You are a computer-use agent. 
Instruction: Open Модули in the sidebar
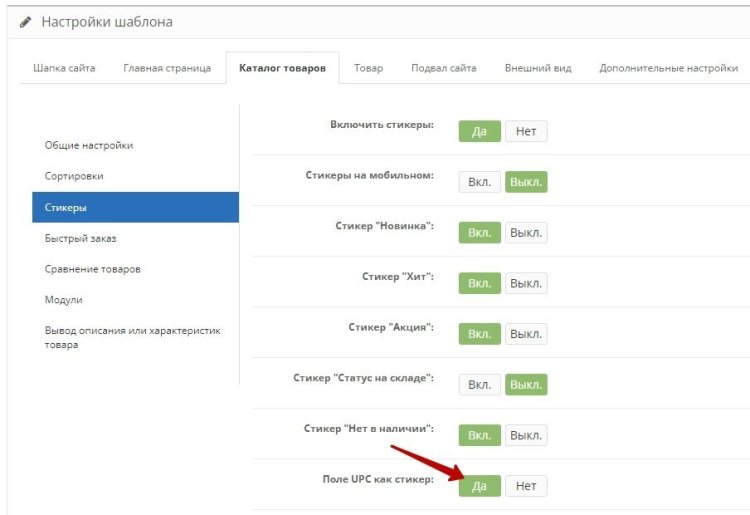[64, 299]
